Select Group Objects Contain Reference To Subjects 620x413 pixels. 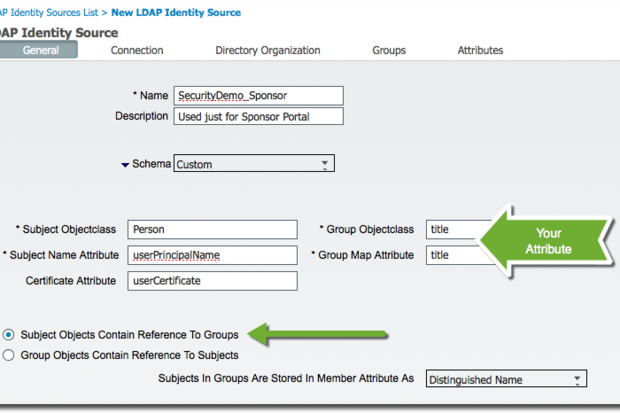coord(10,355)
